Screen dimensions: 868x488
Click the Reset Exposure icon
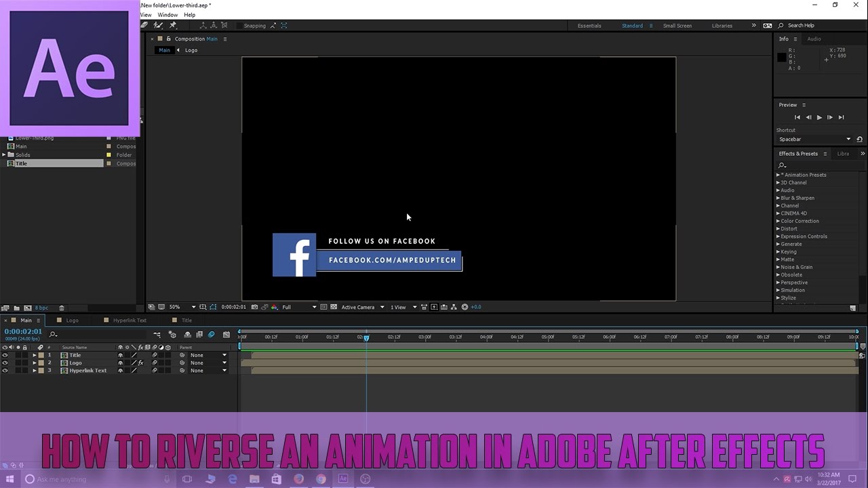465,307
